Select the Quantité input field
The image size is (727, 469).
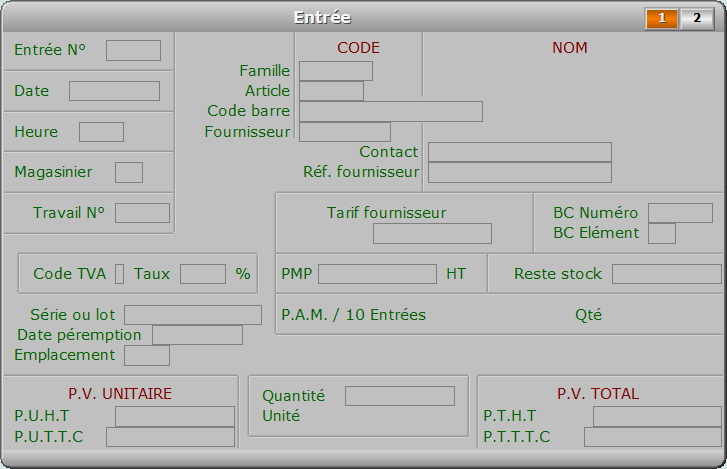point(400,396)
